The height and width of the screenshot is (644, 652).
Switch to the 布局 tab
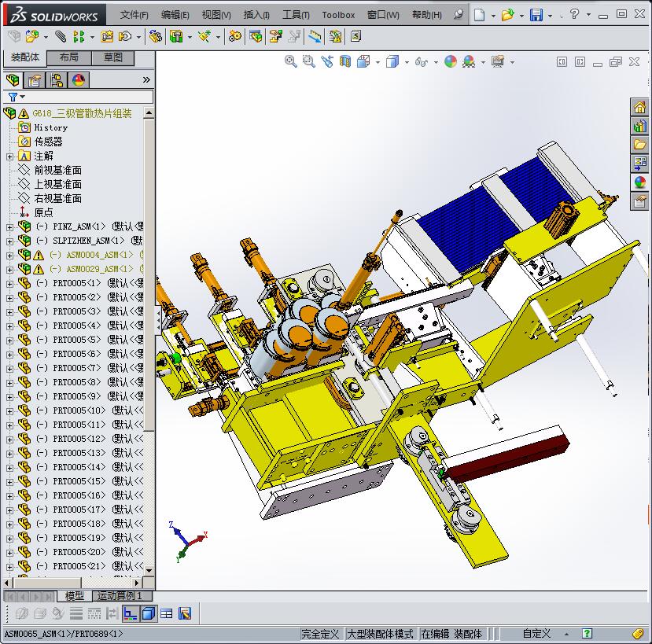pyautogui.click(x=68, y=57)
